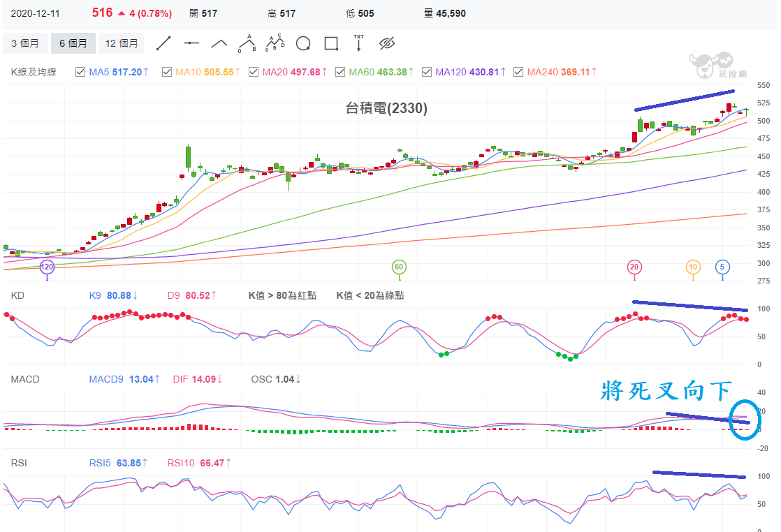Uncheck the MA5 moving average checkbox
Image resolution: width=781 pixels, height=532 pixels.
[80, 72]
